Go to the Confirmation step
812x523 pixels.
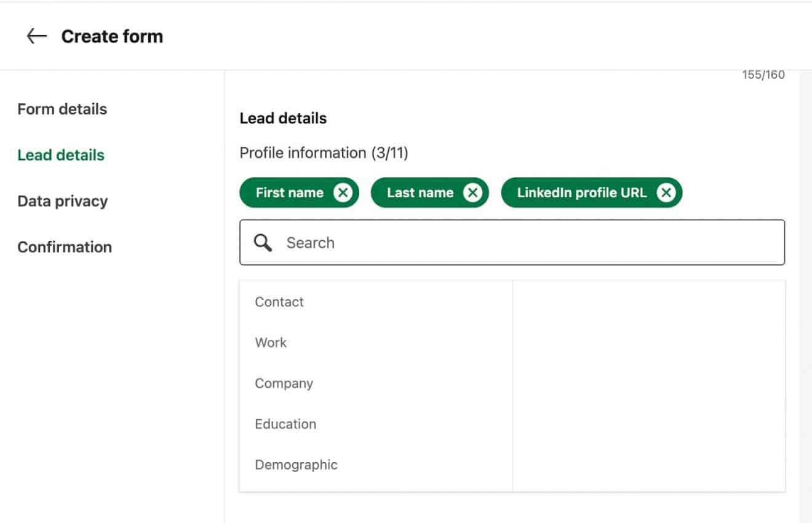64,246
